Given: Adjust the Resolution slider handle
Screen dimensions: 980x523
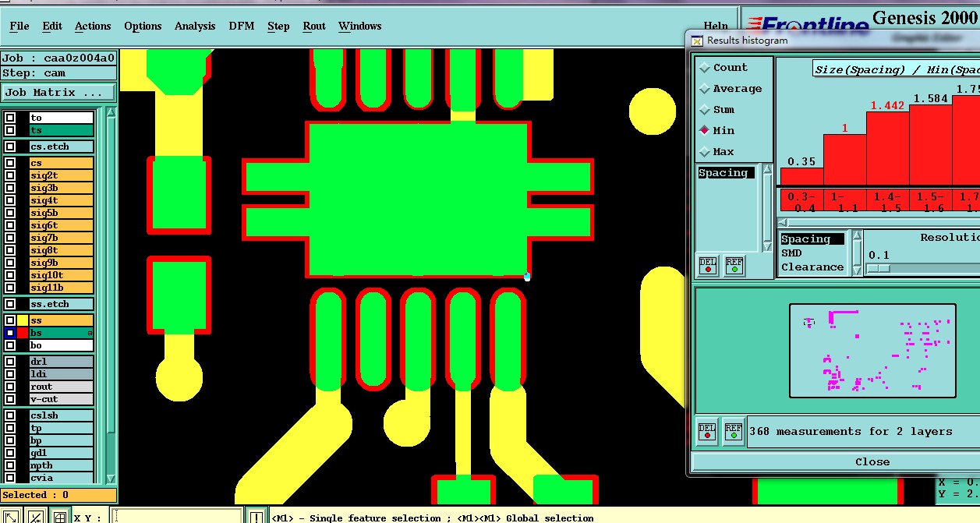Looking at the screenshot, I should click(878, 268).
